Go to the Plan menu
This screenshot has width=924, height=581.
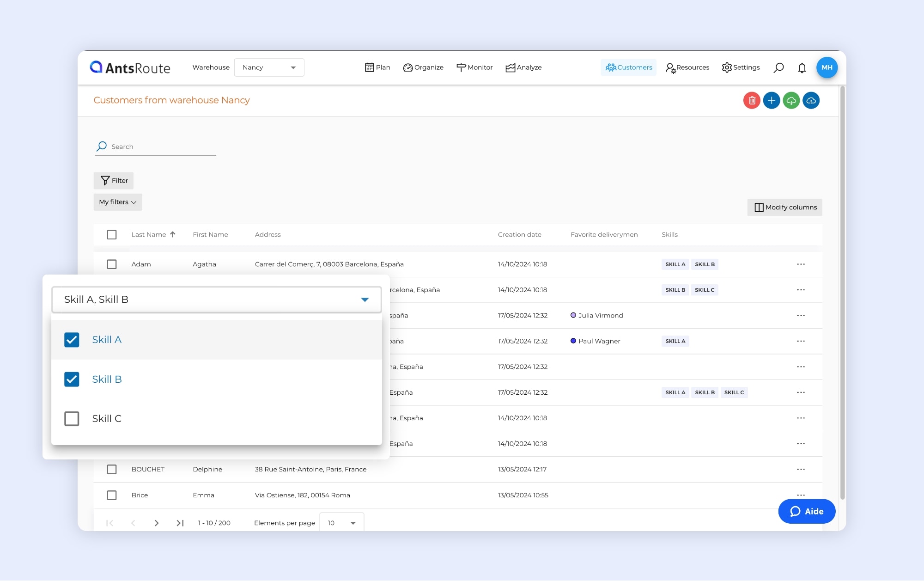(377, 67)
